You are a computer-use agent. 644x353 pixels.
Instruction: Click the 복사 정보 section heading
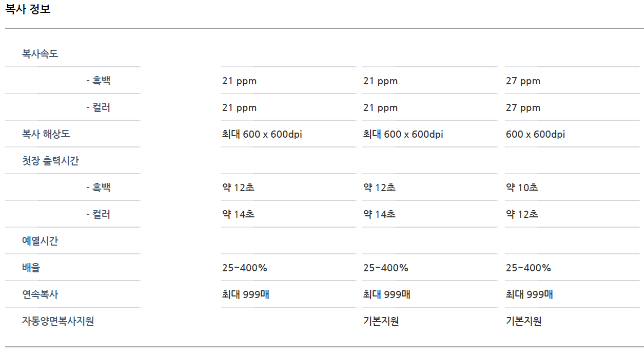click(28, 9)
